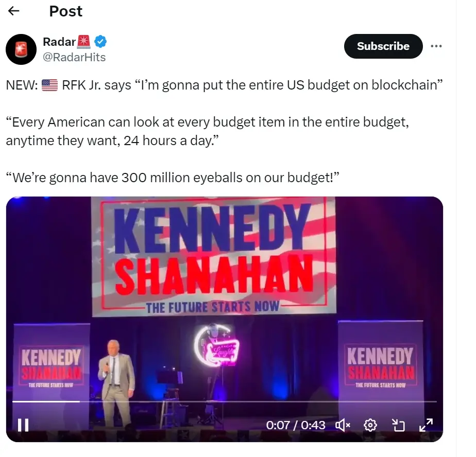Enable picture-in-picture mode
The image size is (476, 457).
tap(398, 425)
